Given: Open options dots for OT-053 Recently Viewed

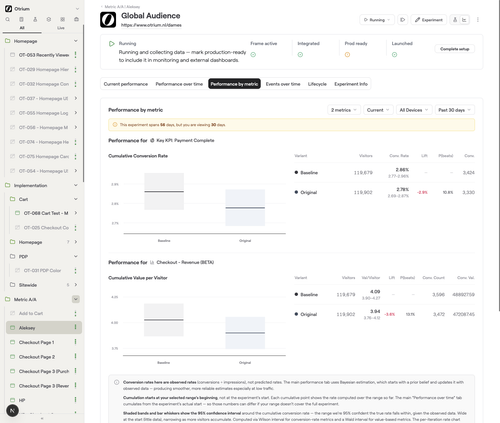Looking at the screenshot, I should click(x=75, y=55).
